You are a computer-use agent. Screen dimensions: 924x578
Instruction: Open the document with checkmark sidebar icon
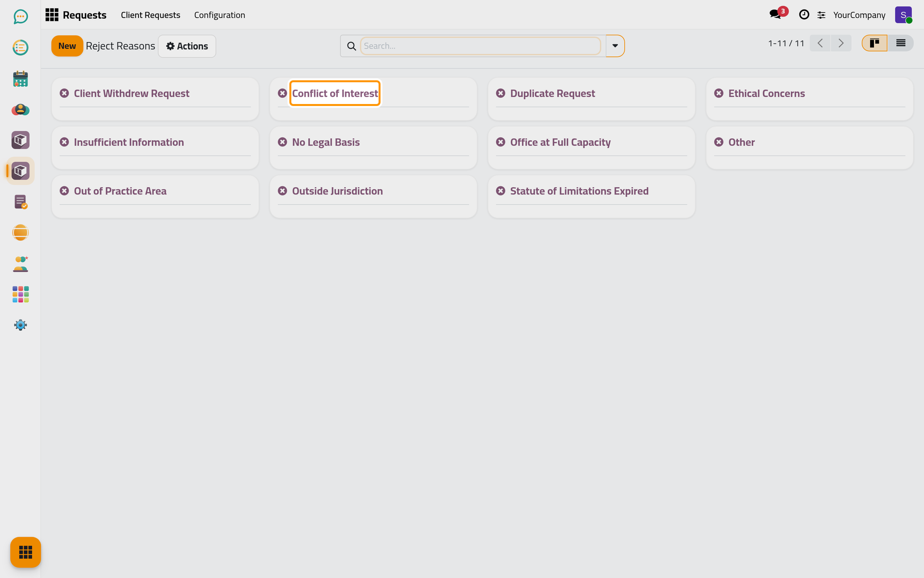[x=20, y=202]
